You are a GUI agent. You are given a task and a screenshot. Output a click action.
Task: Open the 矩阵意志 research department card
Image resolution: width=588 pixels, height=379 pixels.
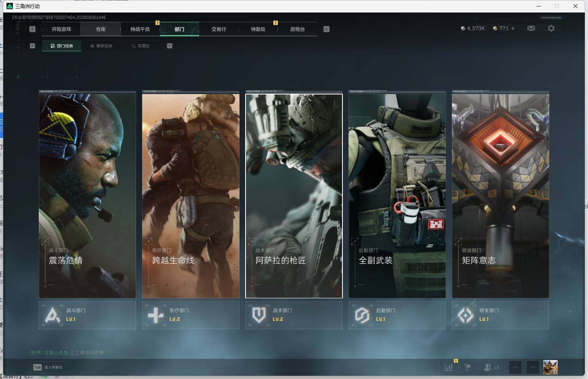[500, 196]
